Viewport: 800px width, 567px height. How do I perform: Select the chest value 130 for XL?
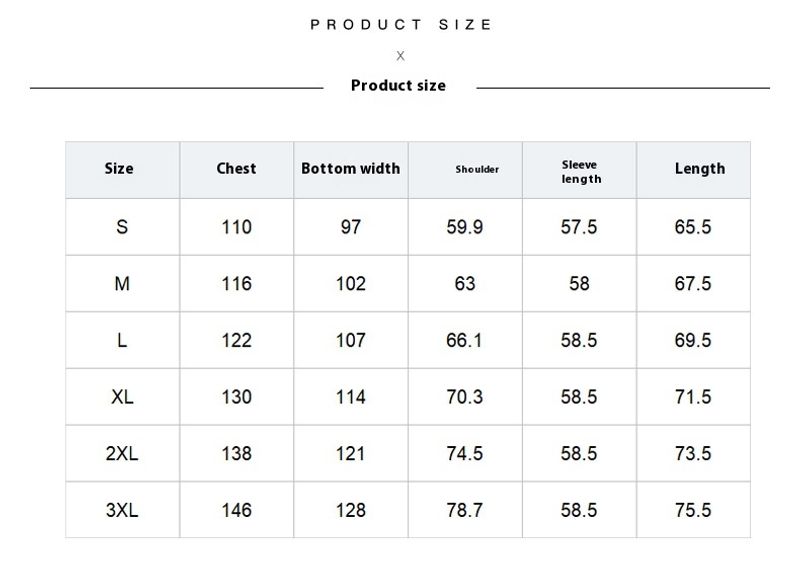point(236,397)
